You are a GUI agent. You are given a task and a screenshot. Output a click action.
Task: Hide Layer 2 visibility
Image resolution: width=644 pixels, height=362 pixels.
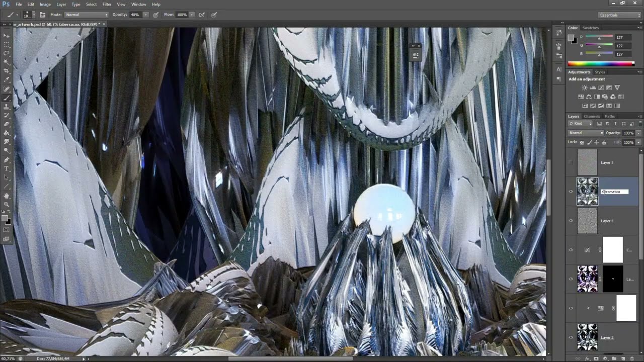point(571,337)
